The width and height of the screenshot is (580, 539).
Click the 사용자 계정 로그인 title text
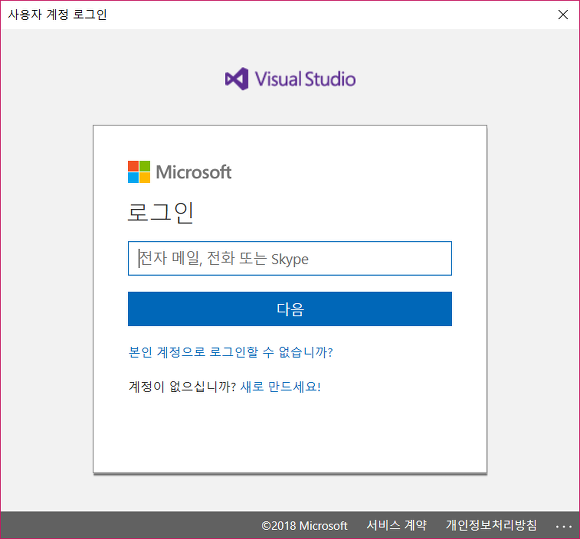(57, 15)
